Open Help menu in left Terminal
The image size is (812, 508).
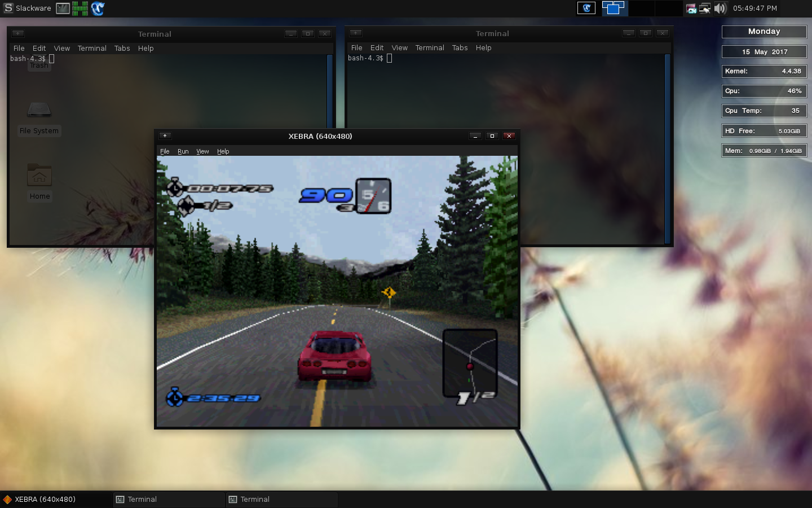pos(146,49)
